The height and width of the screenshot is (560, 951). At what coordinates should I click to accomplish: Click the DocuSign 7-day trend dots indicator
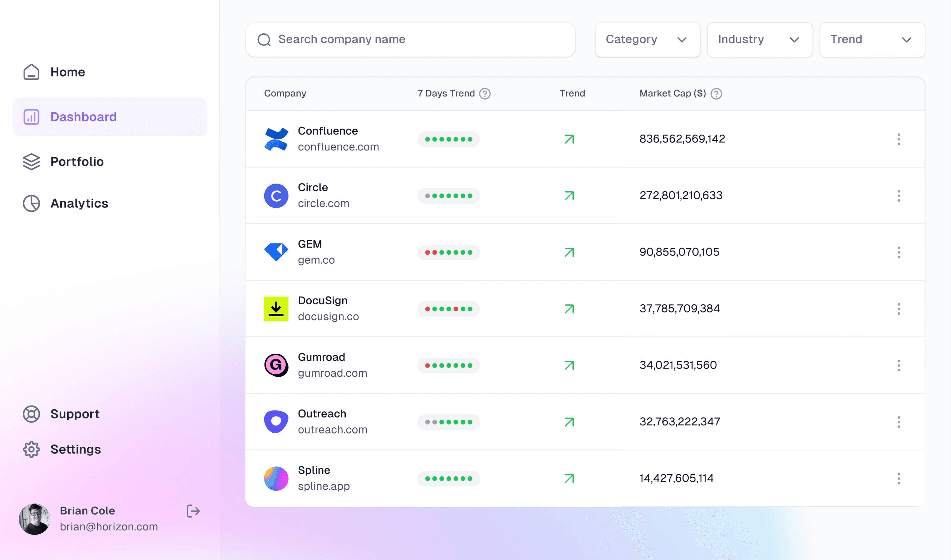[x=448, y=309]
